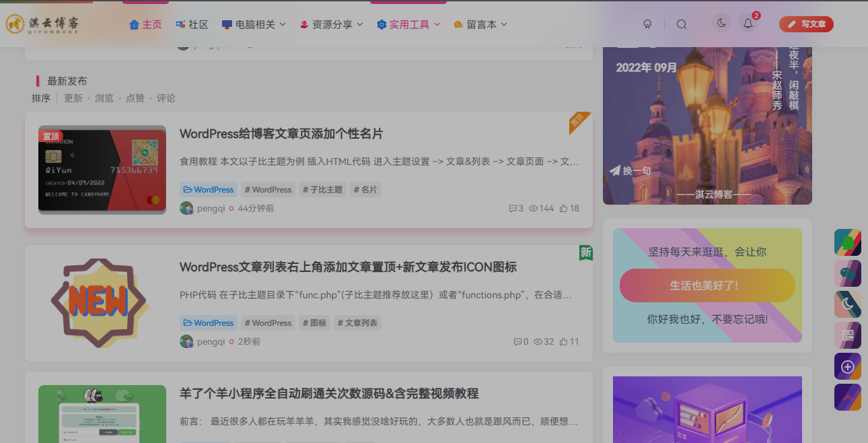The width and height of the screenshot is (868, 443).
Task: Click view count 32 on ICON图标 post
Action: [544, 342]
